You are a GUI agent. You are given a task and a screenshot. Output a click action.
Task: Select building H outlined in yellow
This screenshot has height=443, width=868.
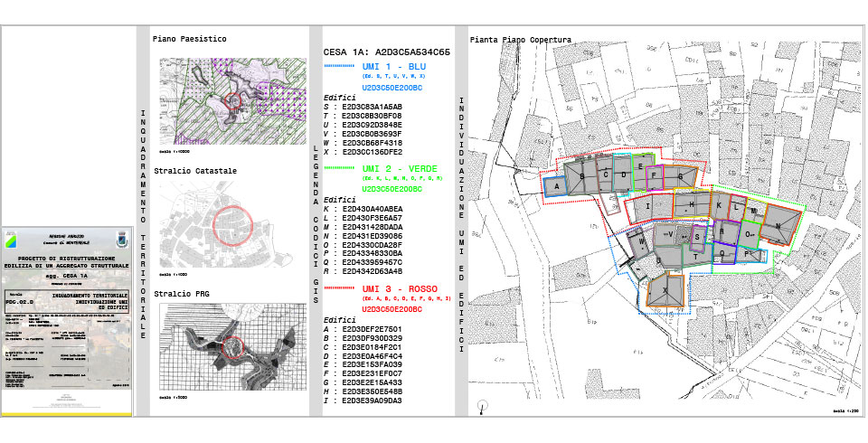[x=692, y=204]
